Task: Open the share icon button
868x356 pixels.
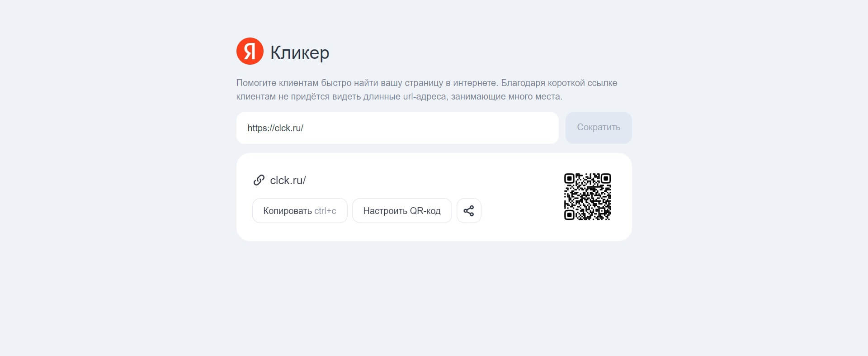Action: (x=469, y=210)
